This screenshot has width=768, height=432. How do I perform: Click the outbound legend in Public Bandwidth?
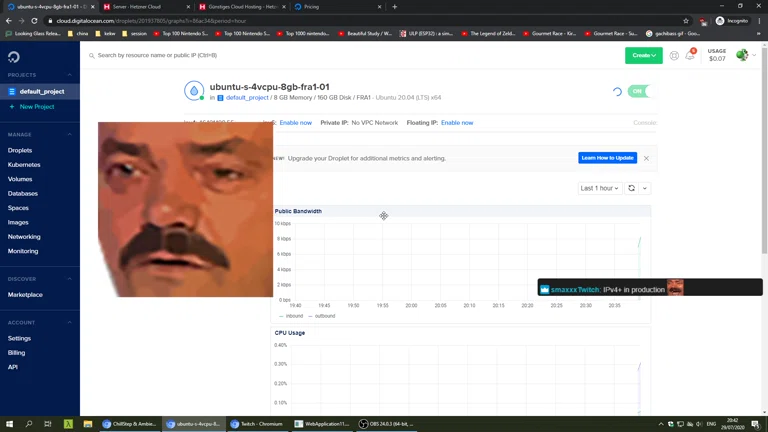point(322,316)
